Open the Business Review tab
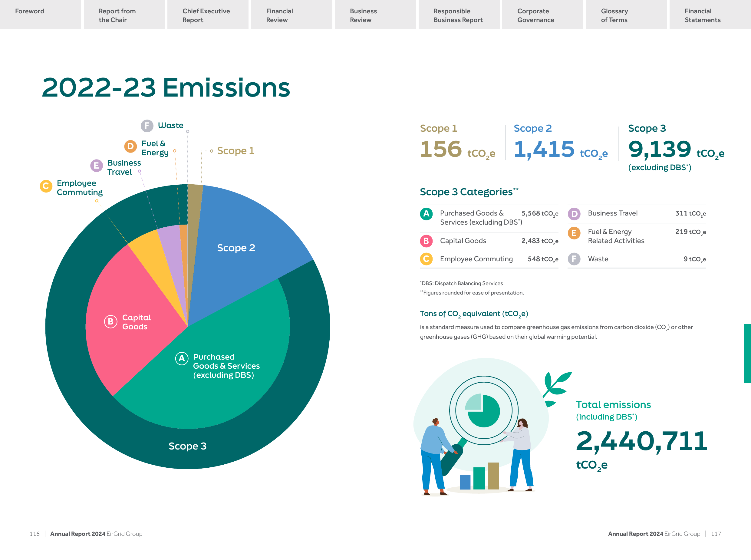Screen dimensions: 751x560 (375, 14)
